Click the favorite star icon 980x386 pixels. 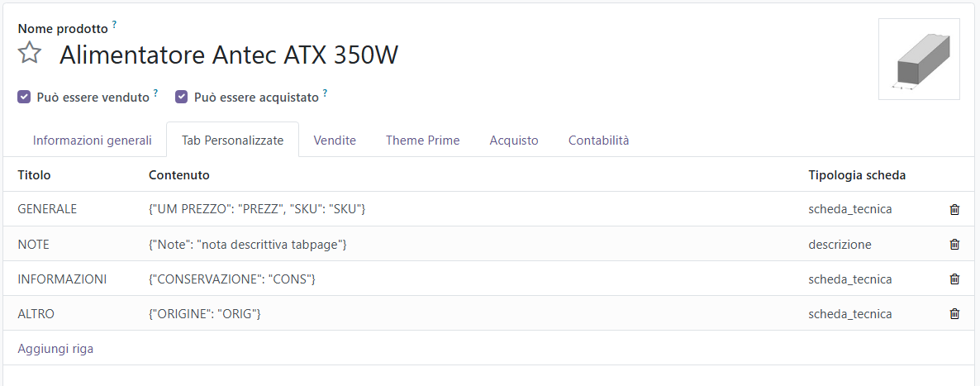(30, 54)
